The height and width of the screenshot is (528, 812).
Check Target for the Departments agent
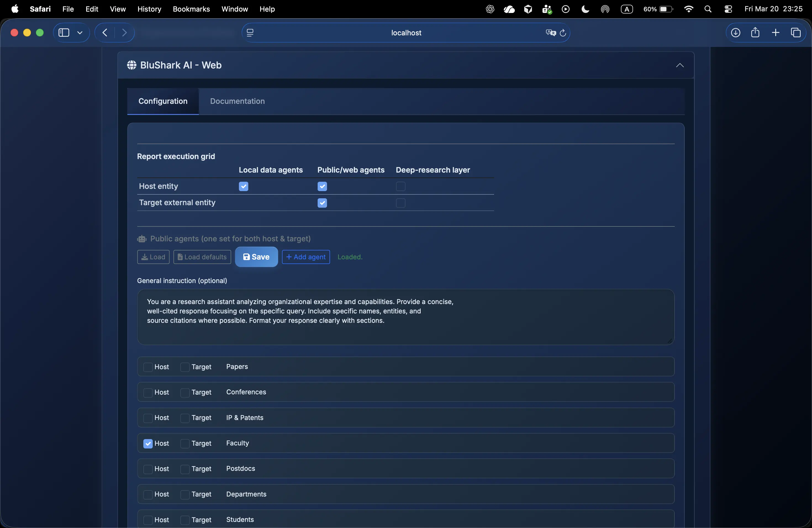[x=185, y=495]
